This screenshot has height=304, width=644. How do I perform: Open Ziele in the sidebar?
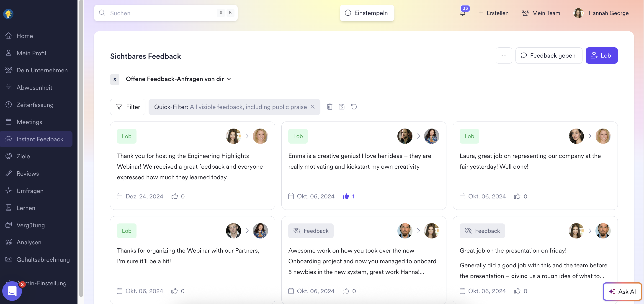pyautogui.click(x=23, y=156)
